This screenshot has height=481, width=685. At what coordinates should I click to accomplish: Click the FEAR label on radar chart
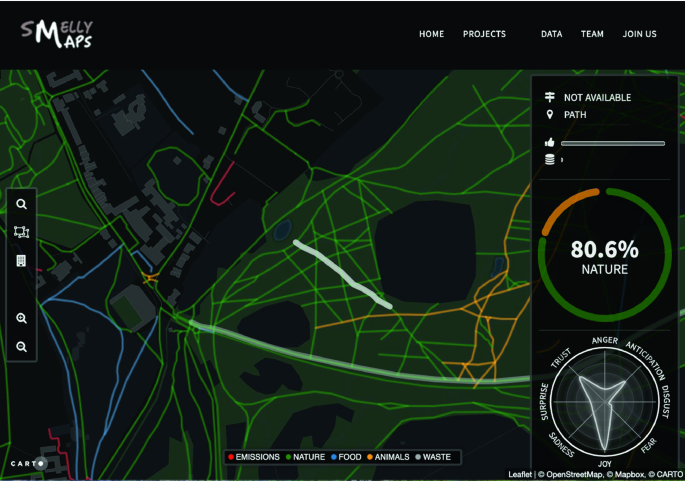(649, 445)
